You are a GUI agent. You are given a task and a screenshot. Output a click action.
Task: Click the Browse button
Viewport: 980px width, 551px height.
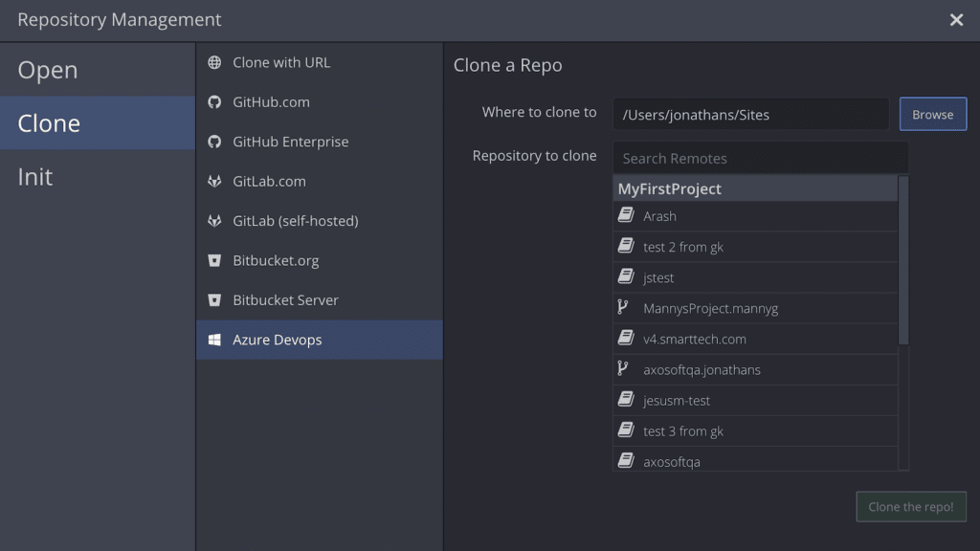click(932, 115)
